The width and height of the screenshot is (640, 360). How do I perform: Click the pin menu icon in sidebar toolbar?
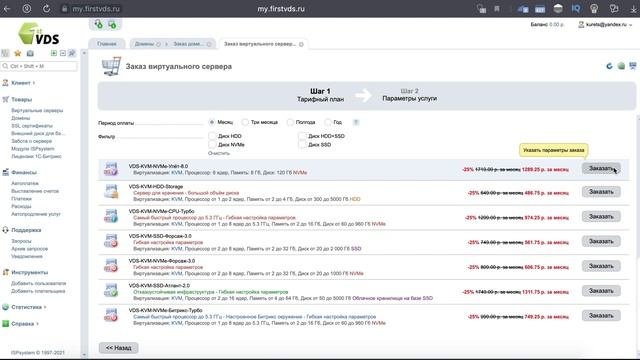click(x=72, y=53)
